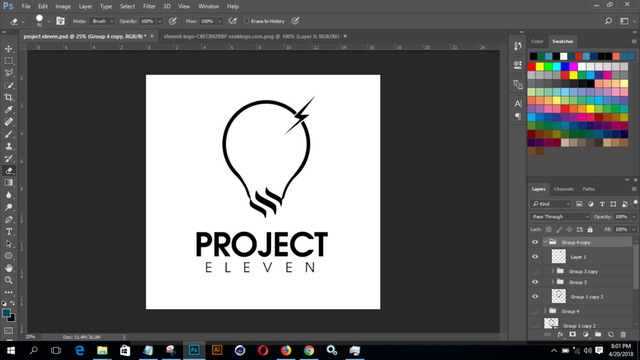
Task: Open the Window menu
Action: click(209, 7)
